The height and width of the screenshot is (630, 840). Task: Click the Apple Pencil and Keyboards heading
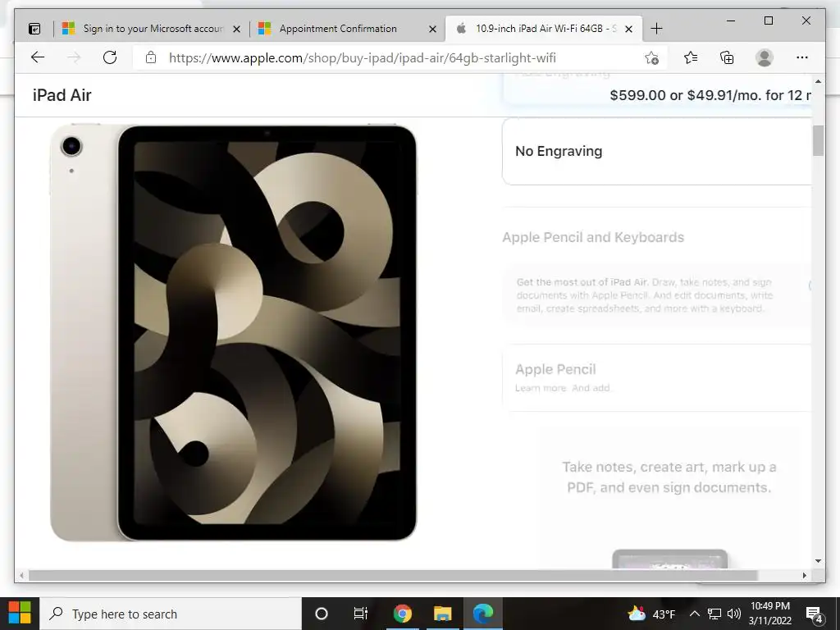tap(593, 237)
